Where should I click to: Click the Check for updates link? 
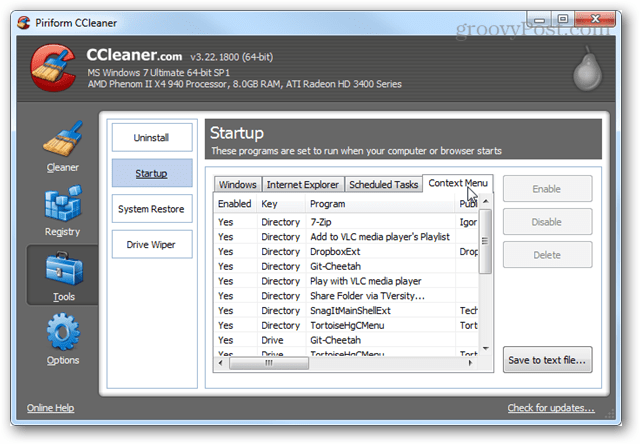click(551, 408)
